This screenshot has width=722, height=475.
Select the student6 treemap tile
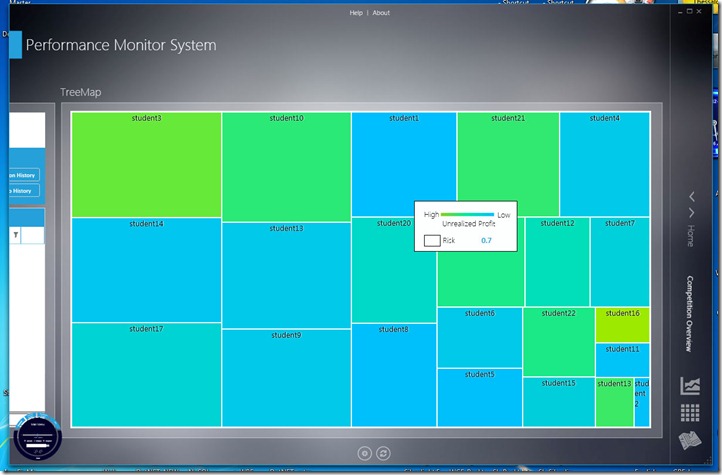[x=479, y=337]
